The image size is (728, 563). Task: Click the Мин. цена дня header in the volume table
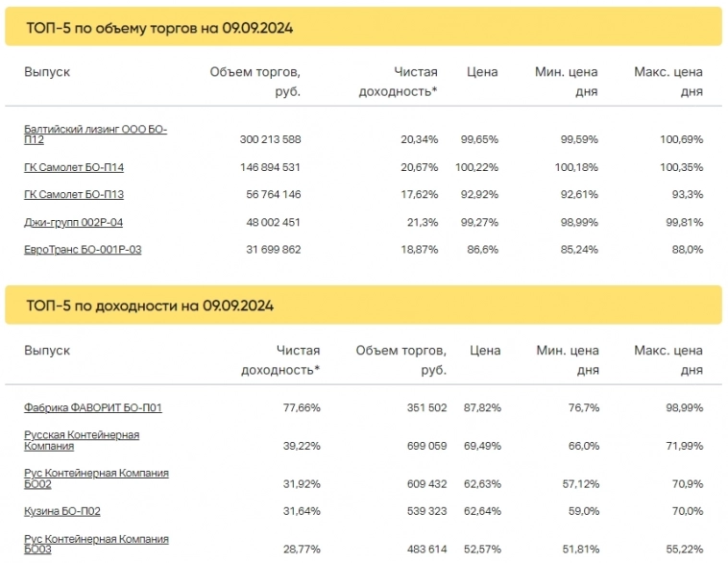(x=567, y=82)
